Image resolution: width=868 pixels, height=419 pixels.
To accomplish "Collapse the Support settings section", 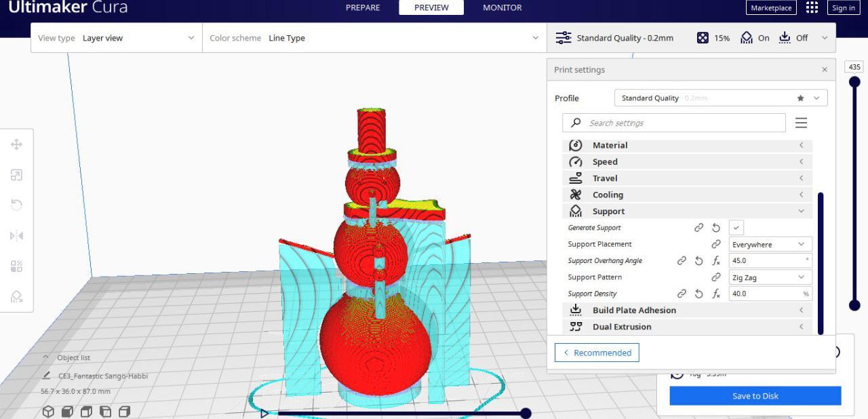I will (x=687, y=212).
